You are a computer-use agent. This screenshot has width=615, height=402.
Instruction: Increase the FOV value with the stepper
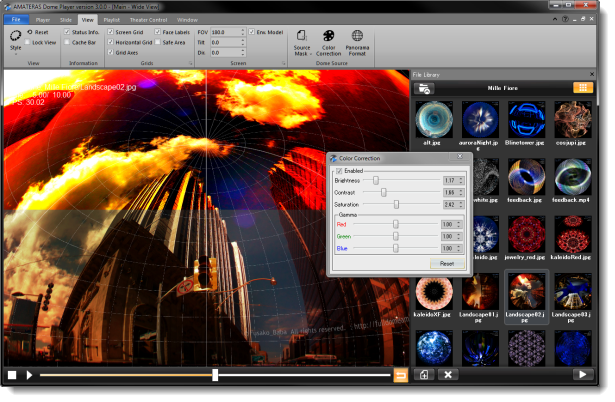tap(243, 30)
